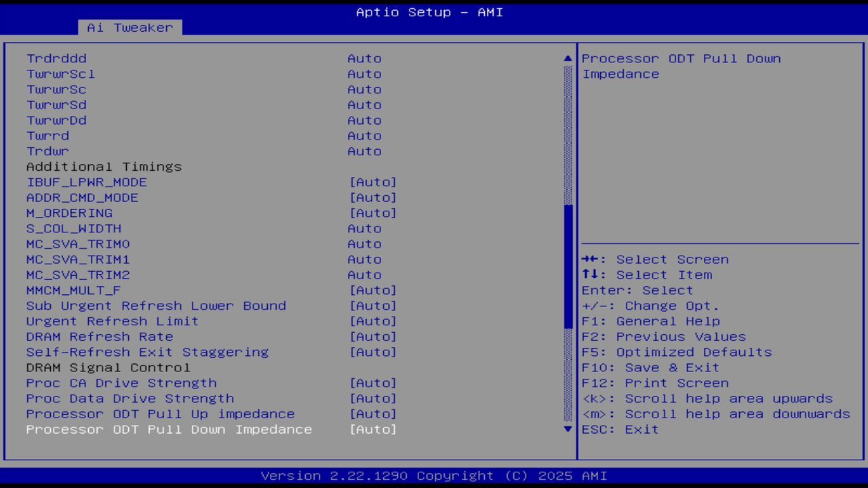Click the Aptio Setup - AMI title

tap(430, 12)
